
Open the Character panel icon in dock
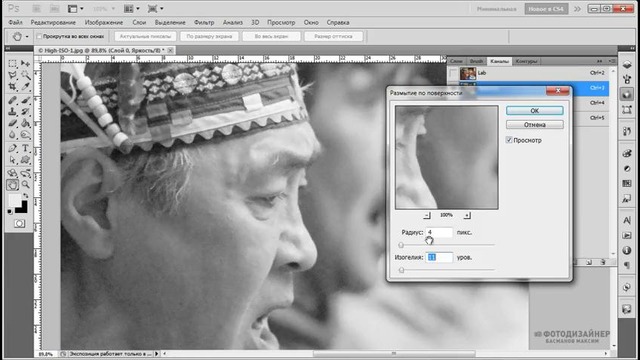(627, 220)
